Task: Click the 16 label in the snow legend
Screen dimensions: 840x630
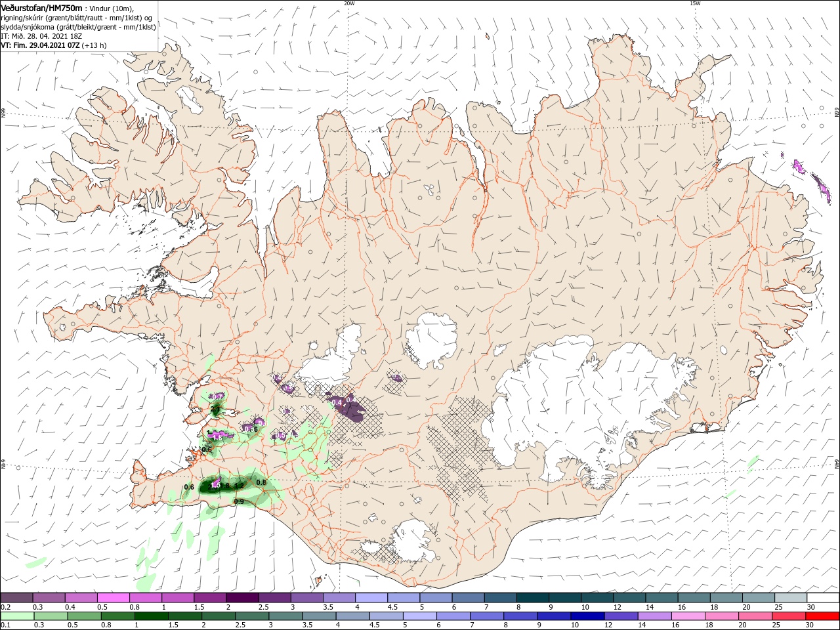Action: pos(681,607)
